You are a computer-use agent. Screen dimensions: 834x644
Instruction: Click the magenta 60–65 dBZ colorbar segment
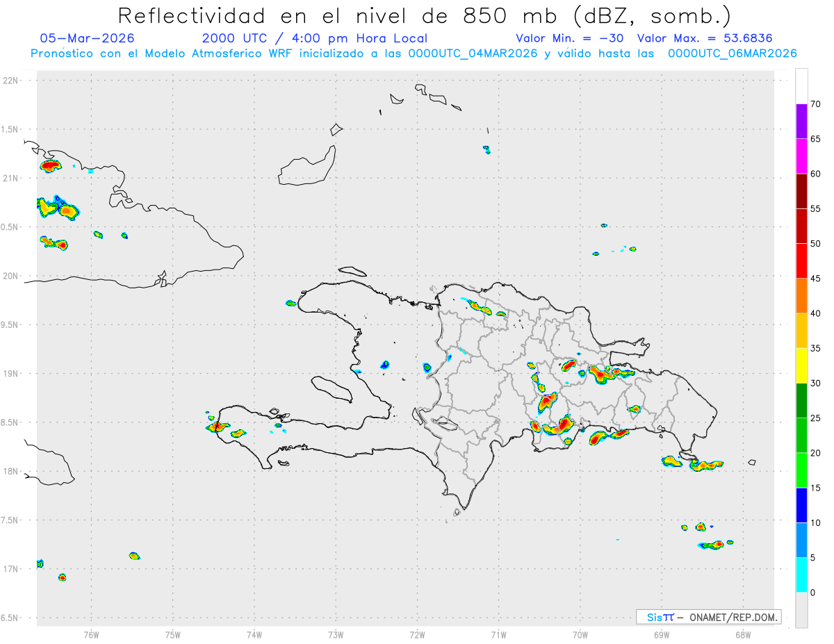point(801,156)
